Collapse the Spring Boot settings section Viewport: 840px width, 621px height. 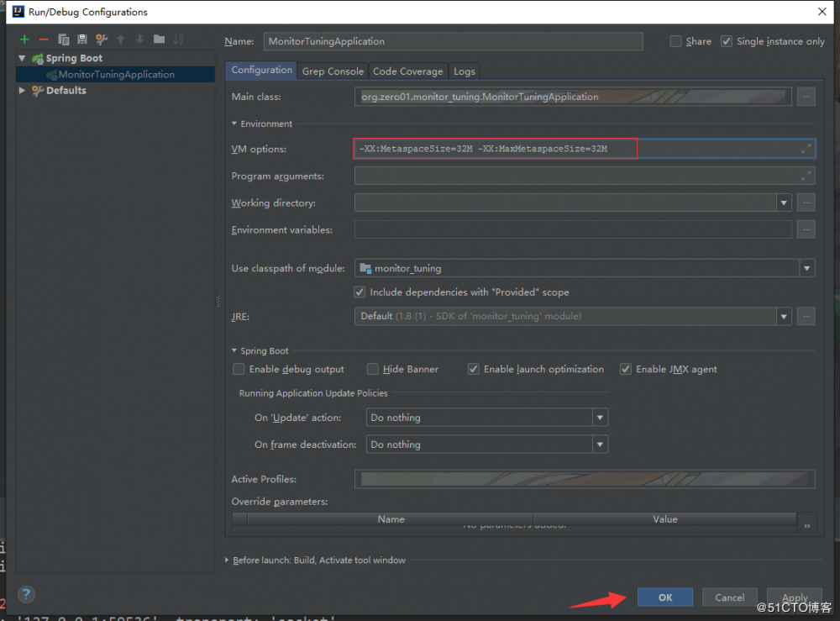(234, 350)
